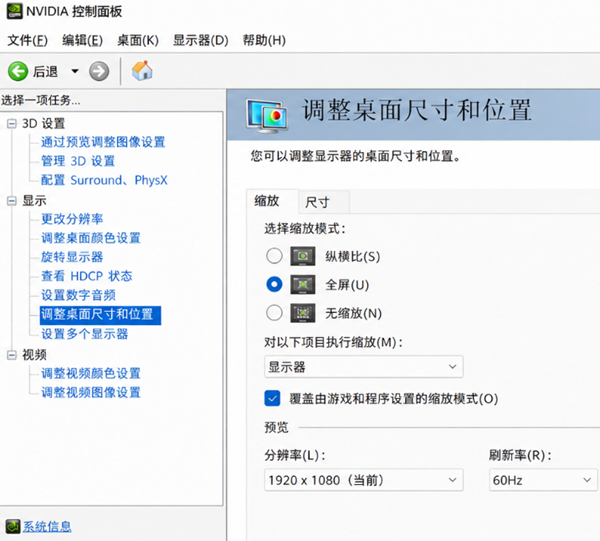Screen dimensions: 600x541
Task: Open 调整视频颜色设置 task
Action: pos(91,373)
